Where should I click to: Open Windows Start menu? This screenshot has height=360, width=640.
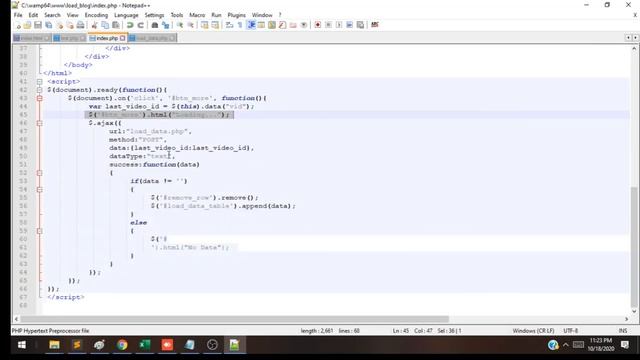tap(22, 345)
